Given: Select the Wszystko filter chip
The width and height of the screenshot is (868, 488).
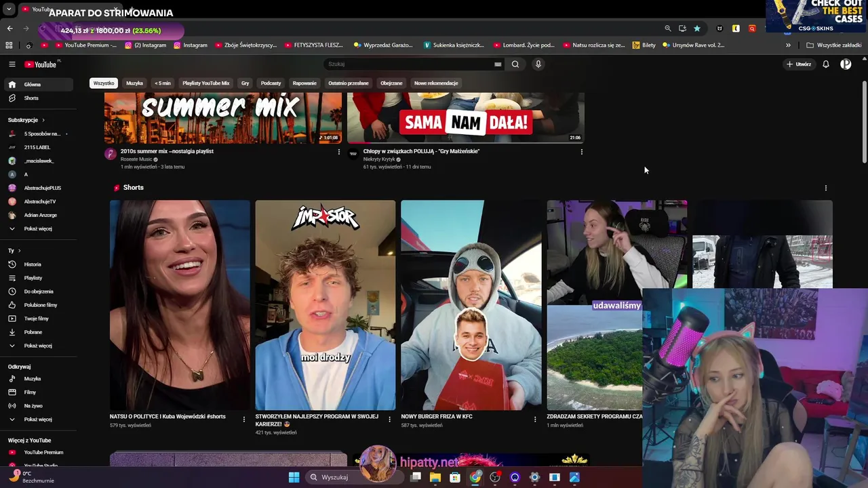Looking at the screenshot, I should click(x=104, y=83).
